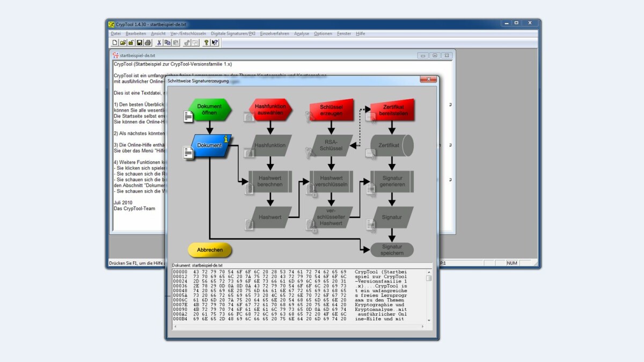The image size is (644, 362).
Task: Click the red Hashfunktion auswählen step
Action: click(270, 109)
